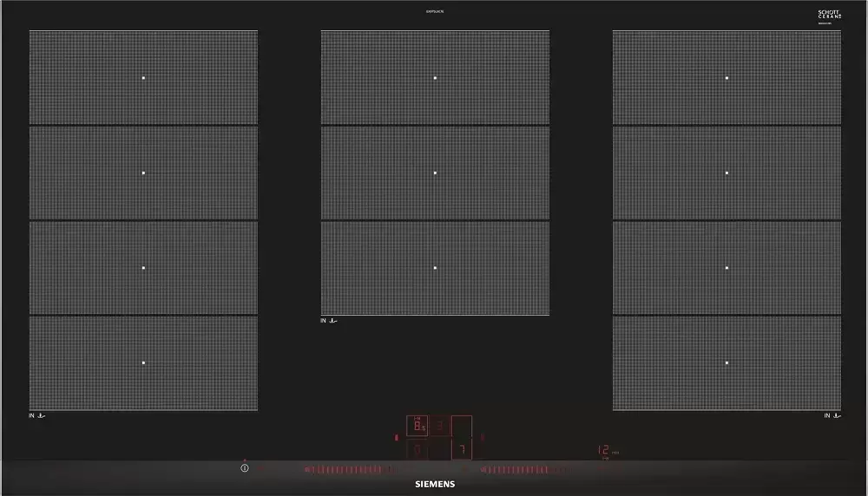Tap the induction IN symbol under the center column

[328, 321]
